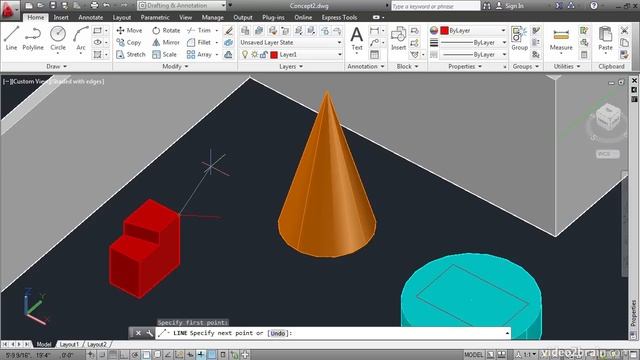Activate the Copy command

coord(129,42)
